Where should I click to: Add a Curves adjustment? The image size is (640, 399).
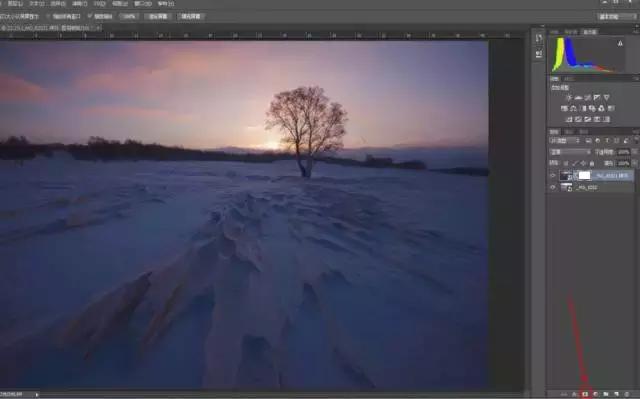click(x=588, y=98)
